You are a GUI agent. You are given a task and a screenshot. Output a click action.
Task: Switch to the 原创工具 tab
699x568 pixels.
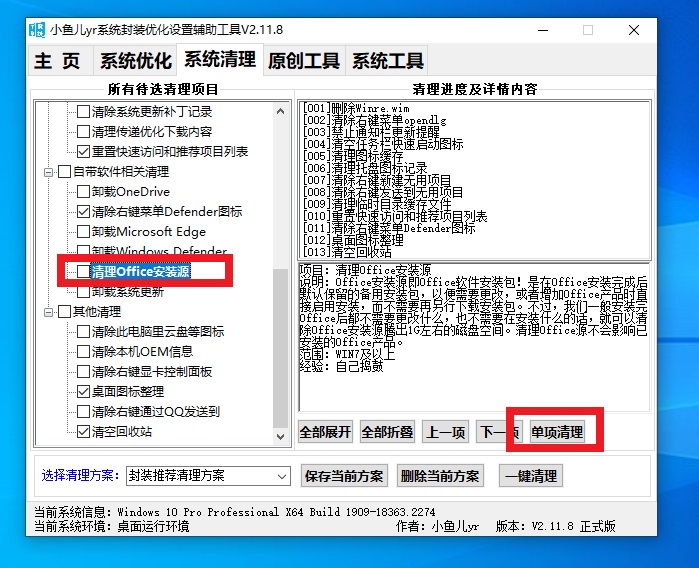pos(304,61)
